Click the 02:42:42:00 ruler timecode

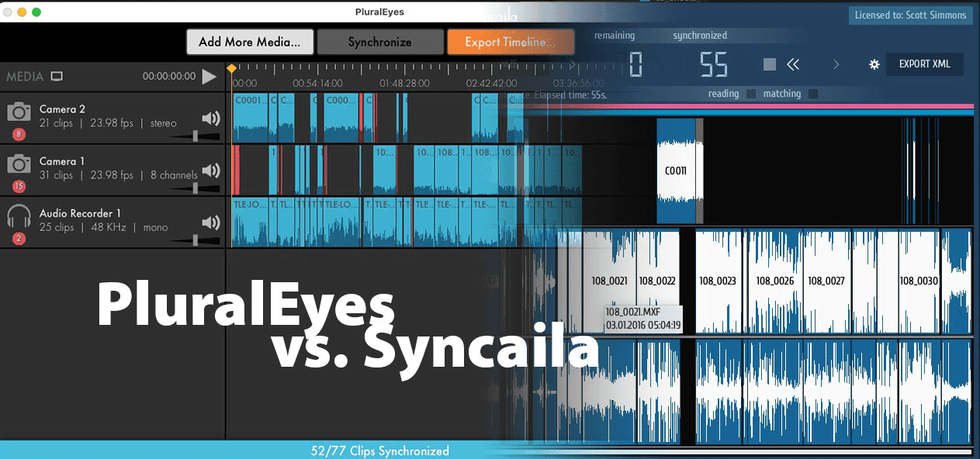(x=491, y=83)
